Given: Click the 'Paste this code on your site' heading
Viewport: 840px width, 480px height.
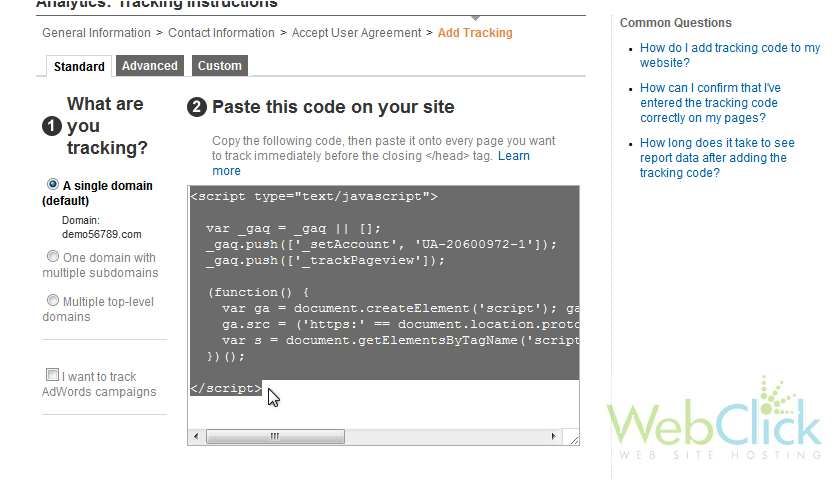Looking at the screenshot, I should (x=333, y=107).
